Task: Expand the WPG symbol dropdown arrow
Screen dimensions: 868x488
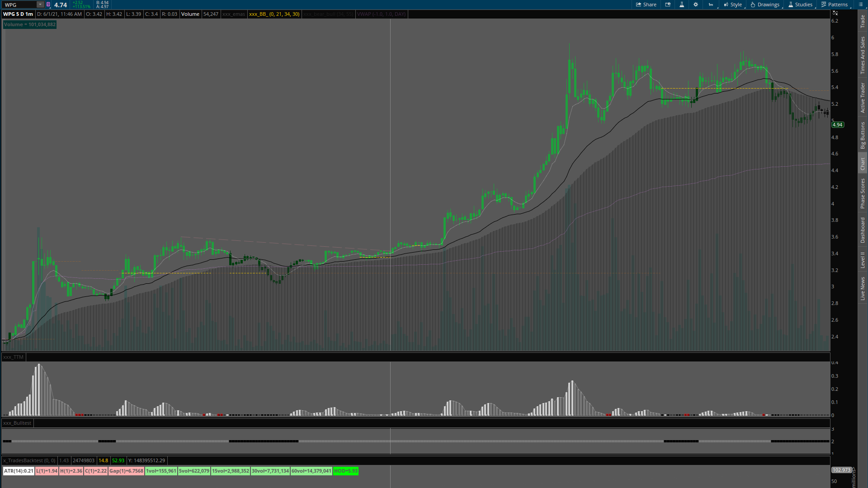Action: tap(40, 5)
